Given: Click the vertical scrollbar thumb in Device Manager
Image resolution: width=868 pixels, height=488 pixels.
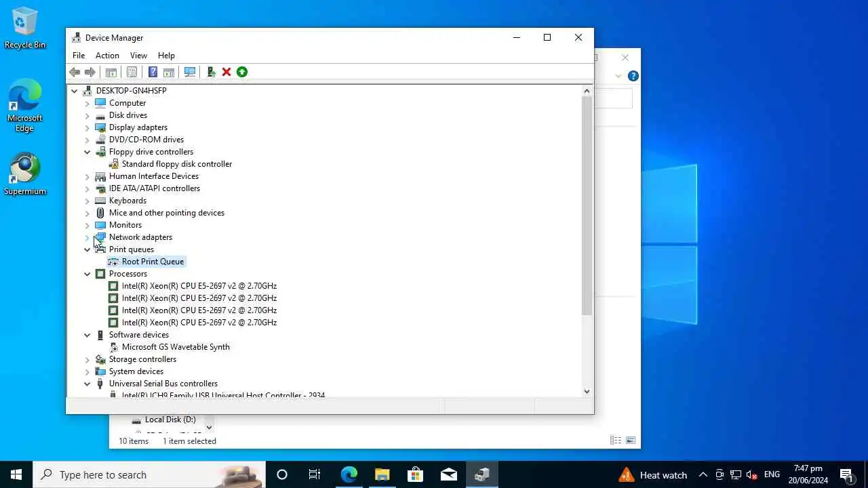Looking at the screenshot, I should tap(587, 205).
